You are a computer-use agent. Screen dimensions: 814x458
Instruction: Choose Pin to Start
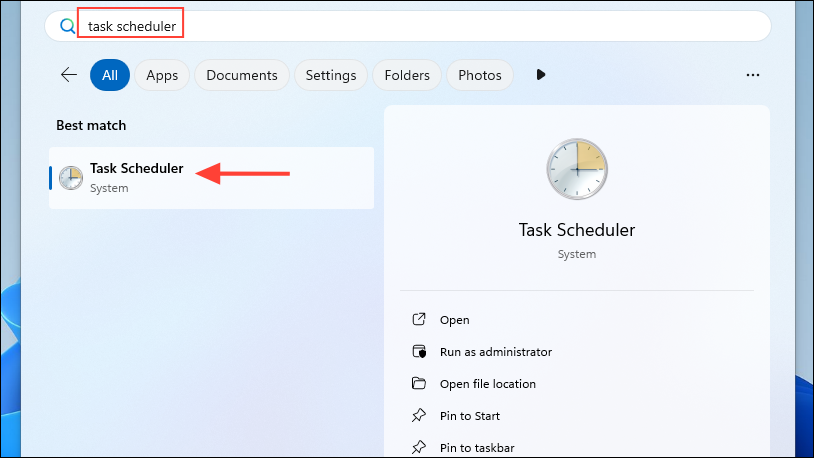click(470, 416)
